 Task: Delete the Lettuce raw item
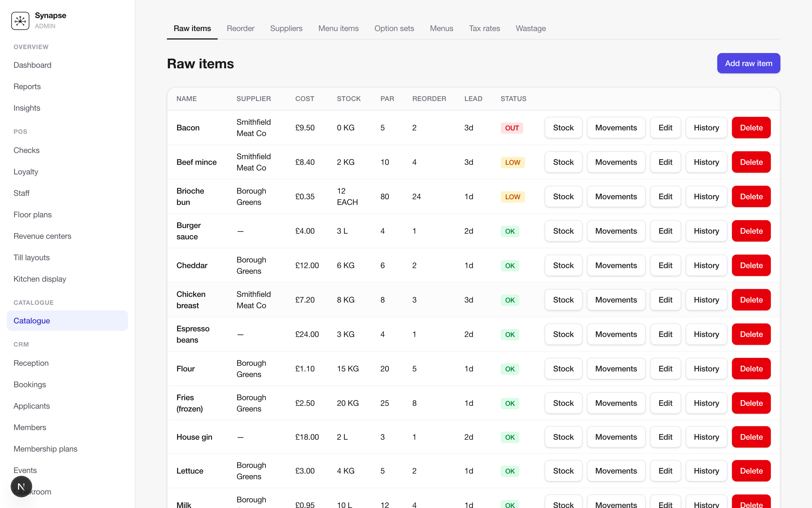point(751,471)
